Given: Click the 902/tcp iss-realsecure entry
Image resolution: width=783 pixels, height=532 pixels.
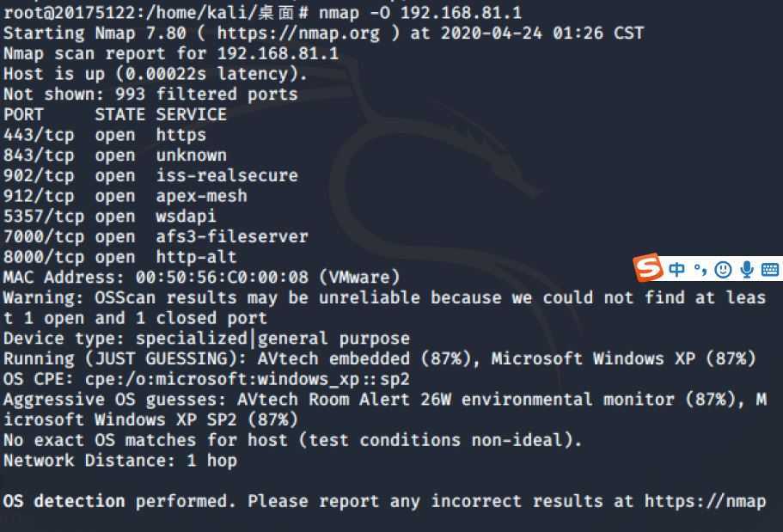Looking at the screenshot, I should [150, 176].
